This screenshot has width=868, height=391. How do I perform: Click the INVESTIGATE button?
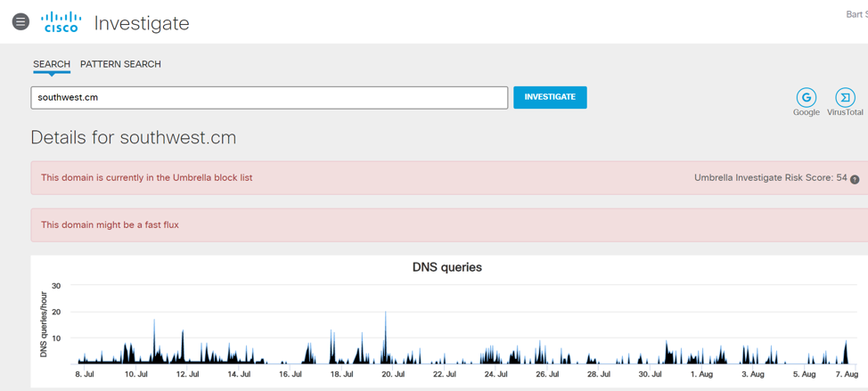pyautogui.click(x=550, y=97)
